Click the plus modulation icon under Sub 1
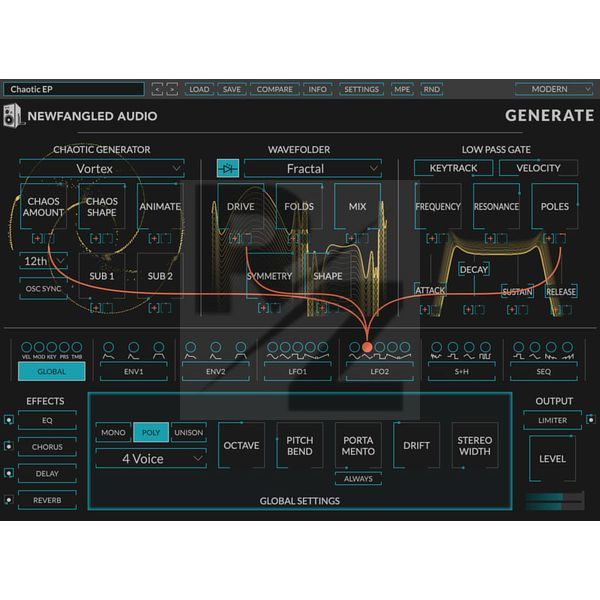Image resolution: width=600 pixels, height=600 pixels. click(96, 308)
